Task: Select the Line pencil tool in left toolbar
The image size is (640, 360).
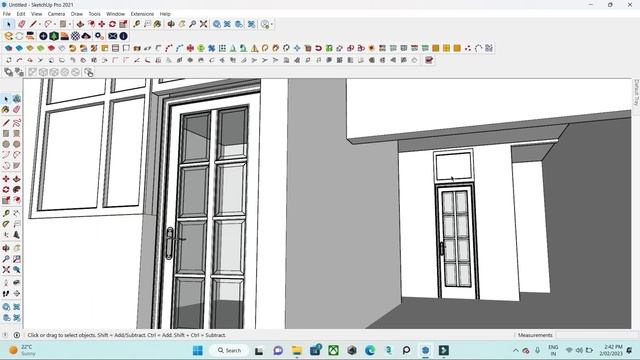Action: pyautogui.click(x=6, y=123)
